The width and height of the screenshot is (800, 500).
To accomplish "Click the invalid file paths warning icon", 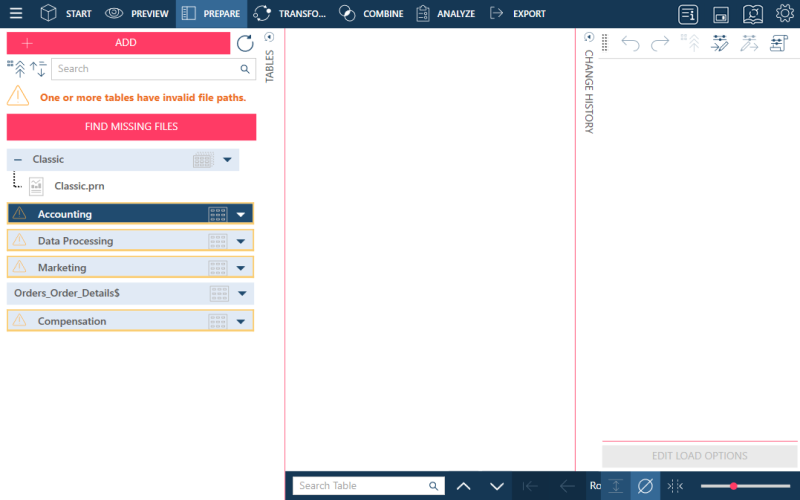I will [x=18, y=95].
